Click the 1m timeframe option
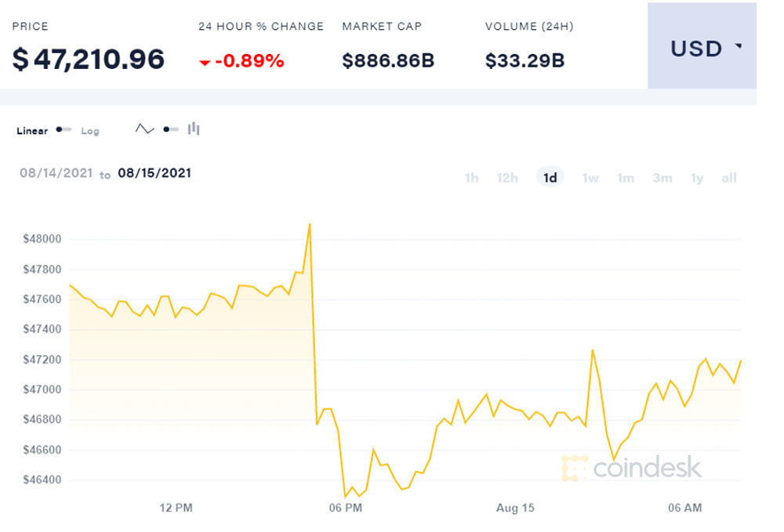Screen dimensions: 784x532 click(x=626, y=178)
